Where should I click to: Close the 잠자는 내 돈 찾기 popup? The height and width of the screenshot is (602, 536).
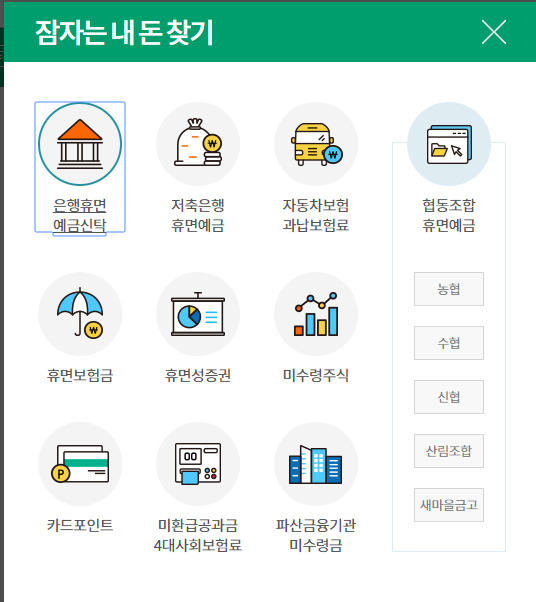pyautogui.click(x=494, y=32)
